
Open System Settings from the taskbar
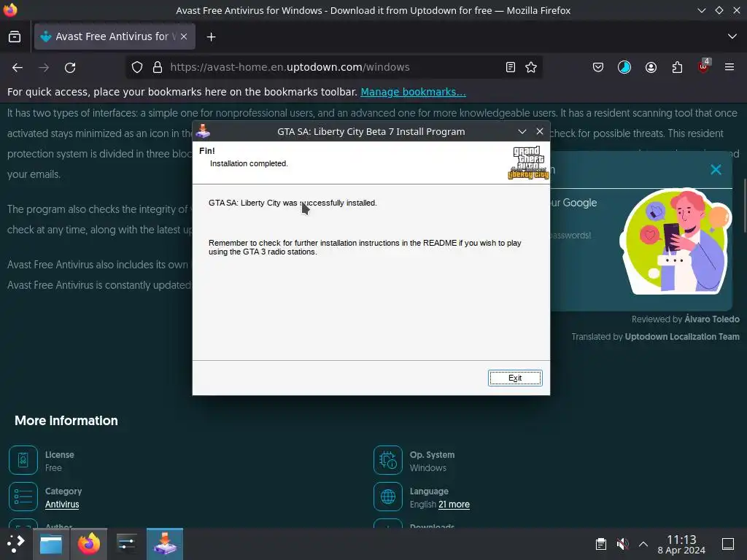point(127,544)
